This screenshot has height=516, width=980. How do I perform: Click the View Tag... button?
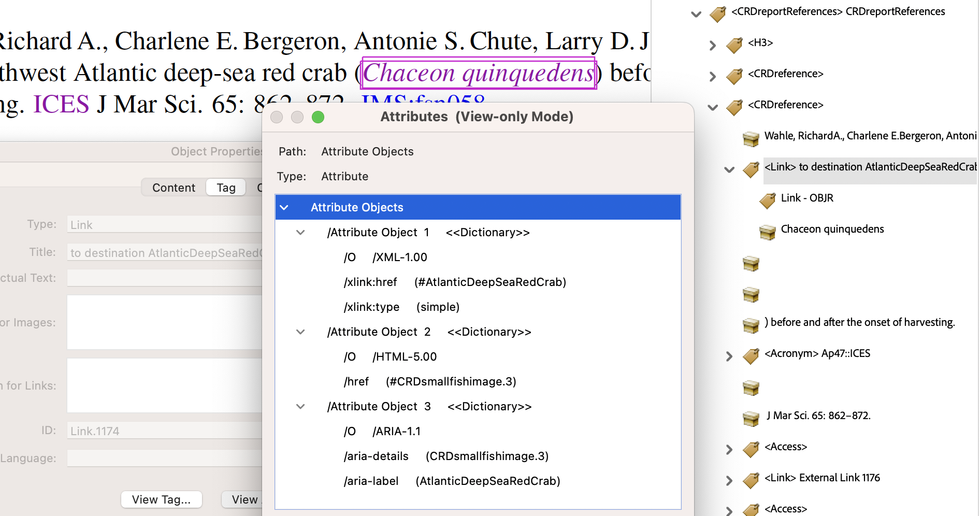(161, 499)
